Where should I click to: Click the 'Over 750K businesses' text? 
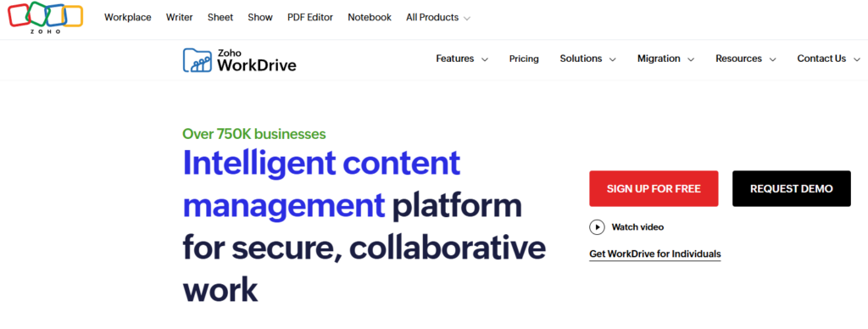[254, 134]
